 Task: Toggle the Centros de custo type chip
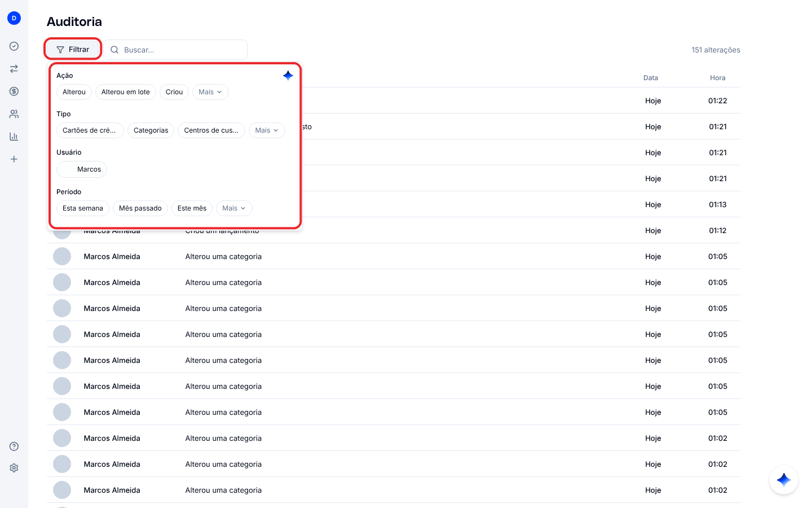pos(211,130)
